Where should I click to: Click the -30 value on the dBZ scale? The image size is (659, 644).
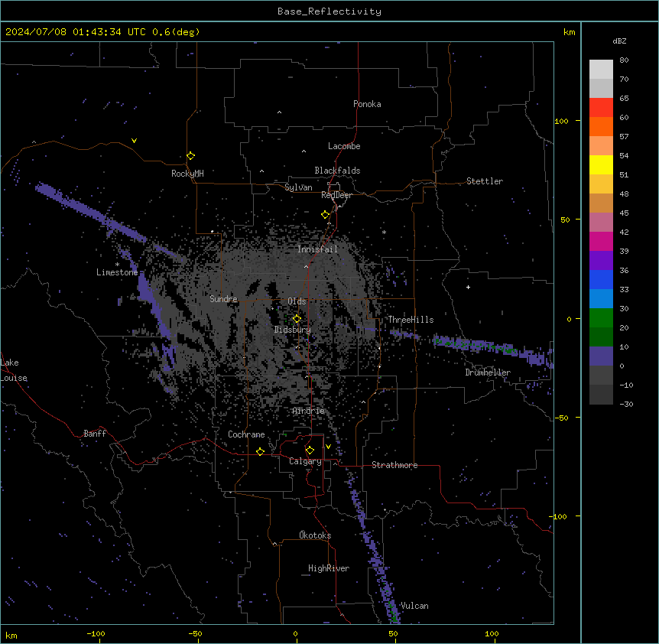[626, 404]
